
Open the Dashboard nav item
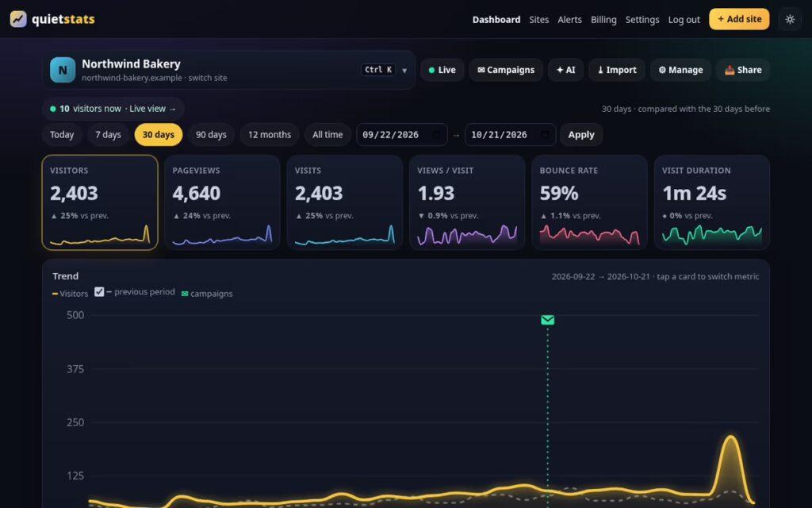(x=496, y=20)
